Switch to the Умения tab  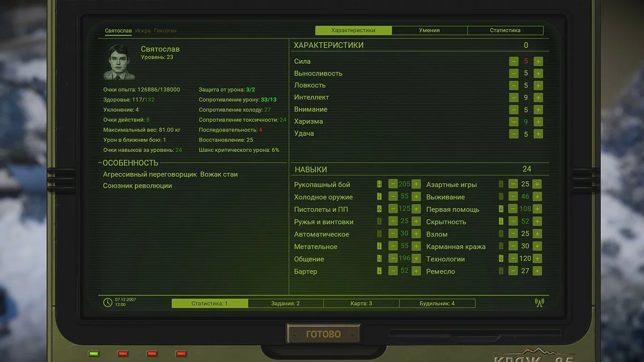tap(429, 31)
